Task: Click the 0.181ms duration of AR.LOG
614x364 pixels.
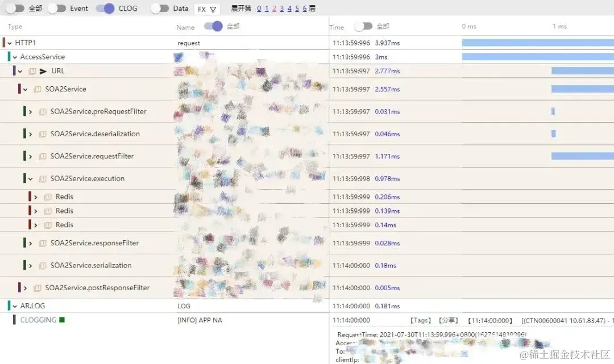Action: [387, 306]
